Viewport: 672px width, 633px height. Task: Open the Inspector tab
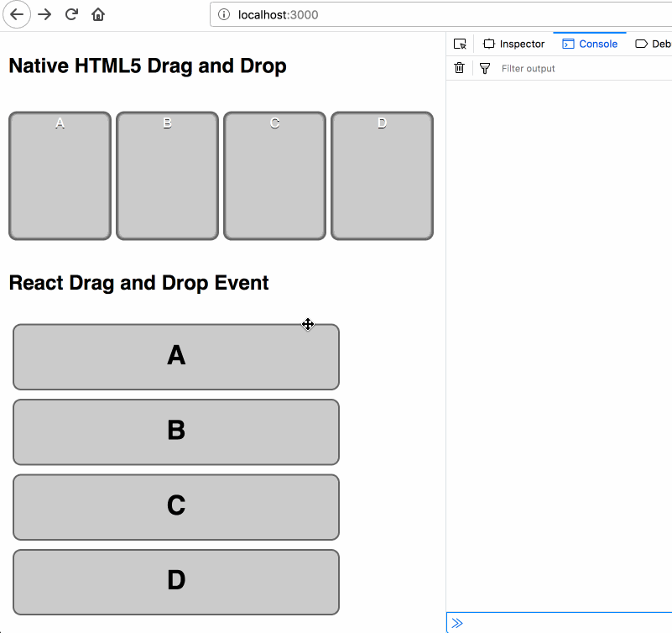513,44
